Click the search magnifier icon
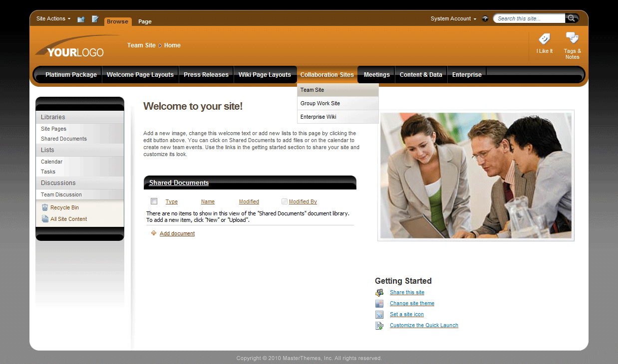 (572, 18)
